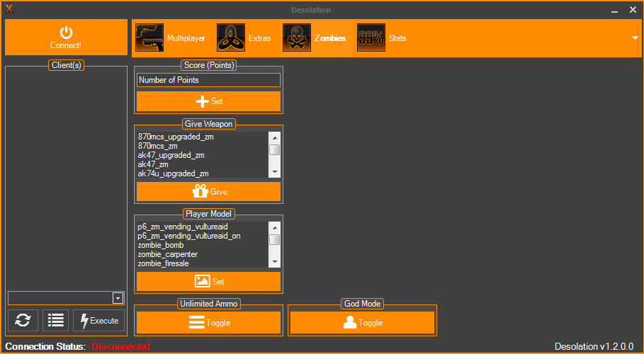Viewport: 644px width, 354px height.
Task: Click the Multiplayer tab pistol icon
Action: tap(149, 38)
